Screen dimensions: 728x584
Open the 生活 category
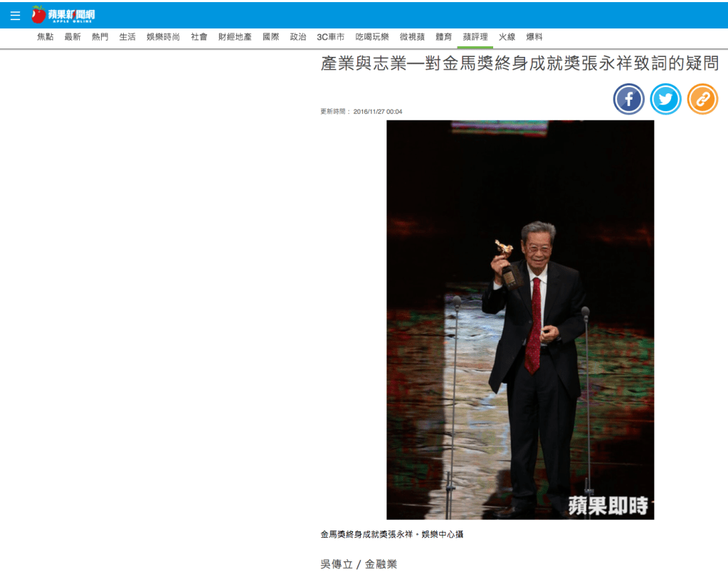[127, 37]
